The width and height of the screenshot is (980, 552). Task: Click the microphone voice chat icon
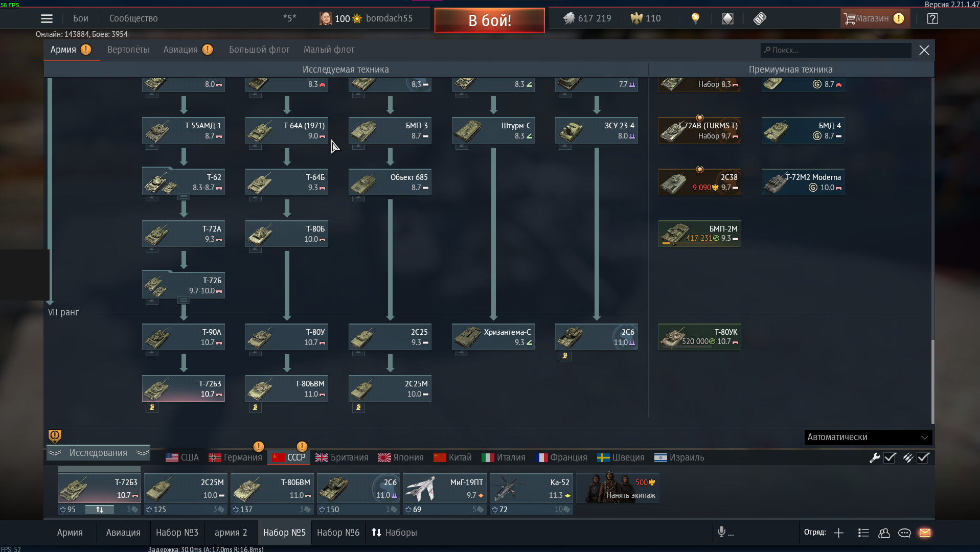pos(721,532)
